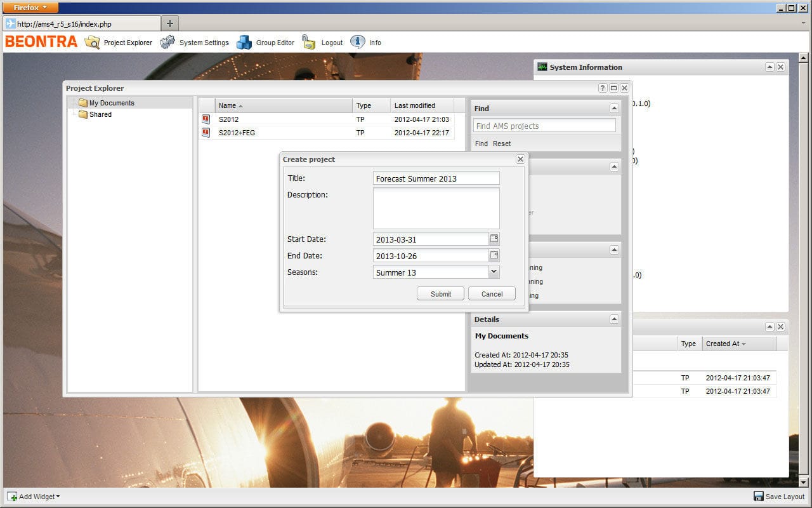Click the Logout icon
This screenshot has width=812, height=508.
309,43
